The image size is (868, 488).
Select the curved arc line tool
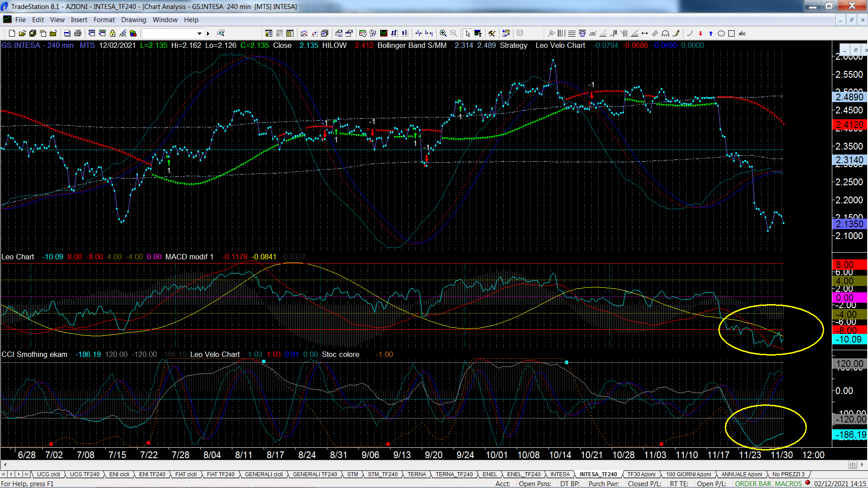tap(690, 33)
